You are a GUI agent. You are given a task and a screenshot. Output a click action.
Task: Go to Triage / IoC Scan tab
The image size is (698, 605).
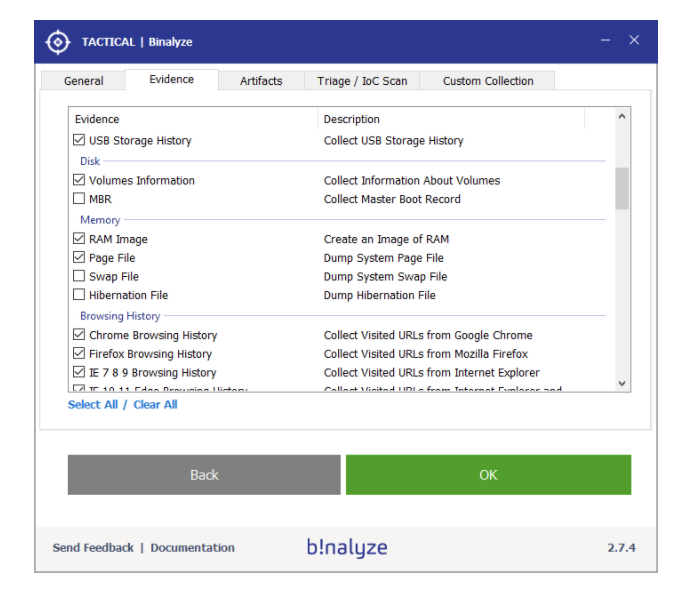pyautogui.click(x=361, y=81)
